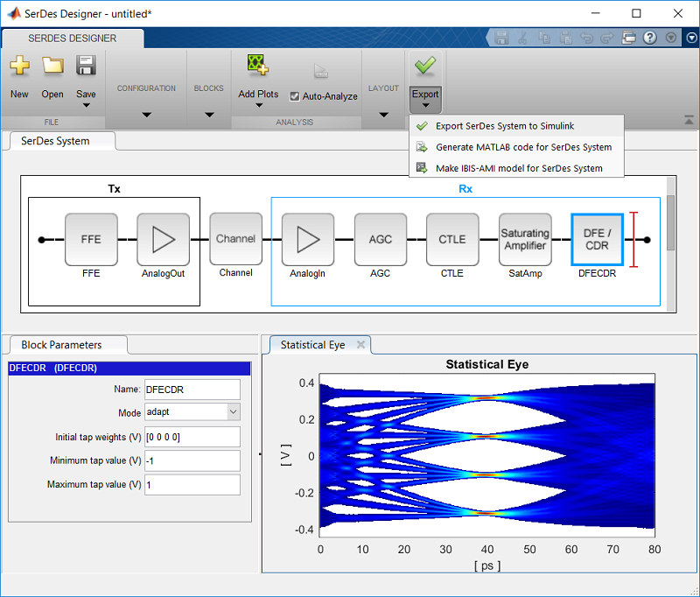Click the Copy icon in the quick access toolbar
The image size is (700, 597).
[x=546, y=37]
